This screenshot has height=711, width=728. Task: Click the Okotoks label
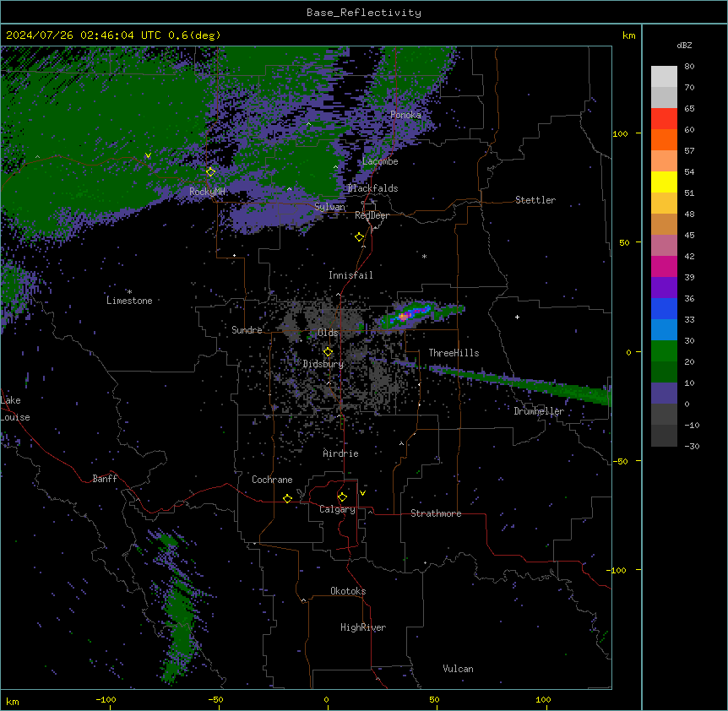[x=348, y=591]
